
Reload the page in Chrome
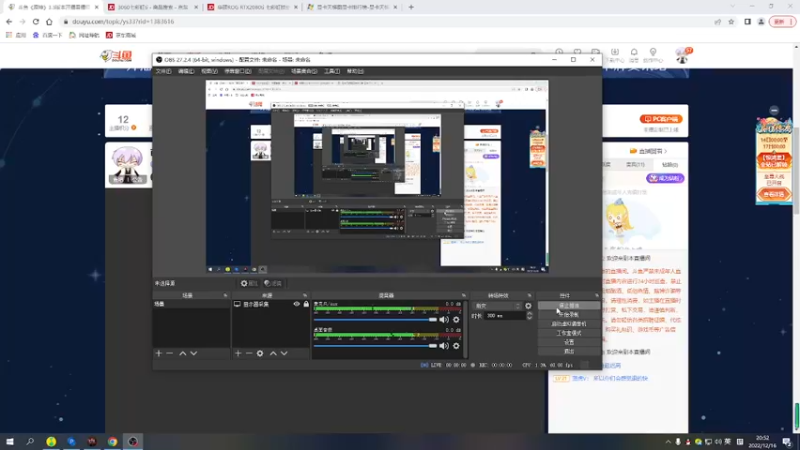(x=36, y=22)
